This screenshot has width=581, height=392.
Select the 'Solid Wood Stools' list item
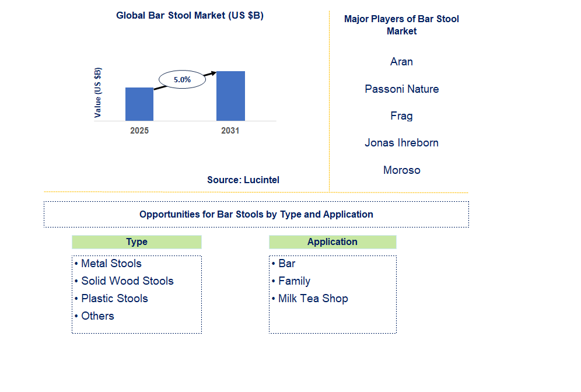(124, 281)
